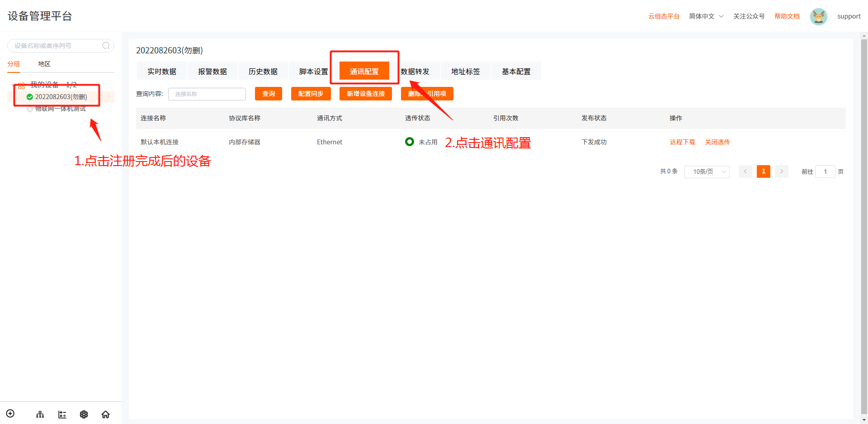Click the 操作 column header
The height and width of the screenshot is (424, 868).
(676, 118)
